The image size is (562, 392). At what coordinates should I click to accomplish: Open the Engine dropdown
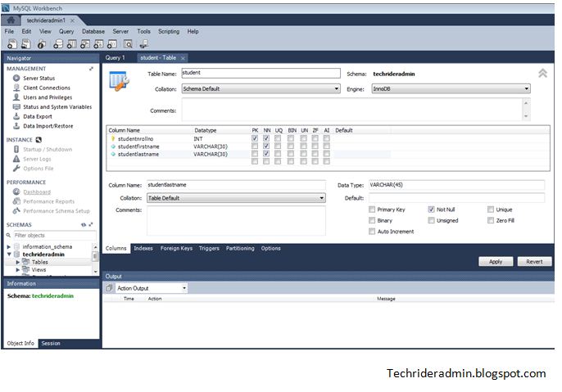click(451, 88)
